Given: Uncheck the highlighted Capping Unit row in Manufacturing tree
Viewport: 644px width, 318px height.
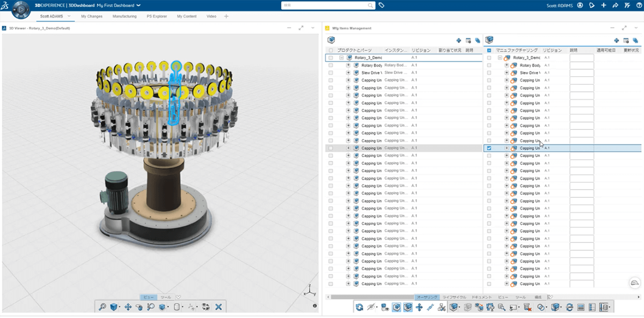Looking at the screenshot, I should click(x=489, y=148).
